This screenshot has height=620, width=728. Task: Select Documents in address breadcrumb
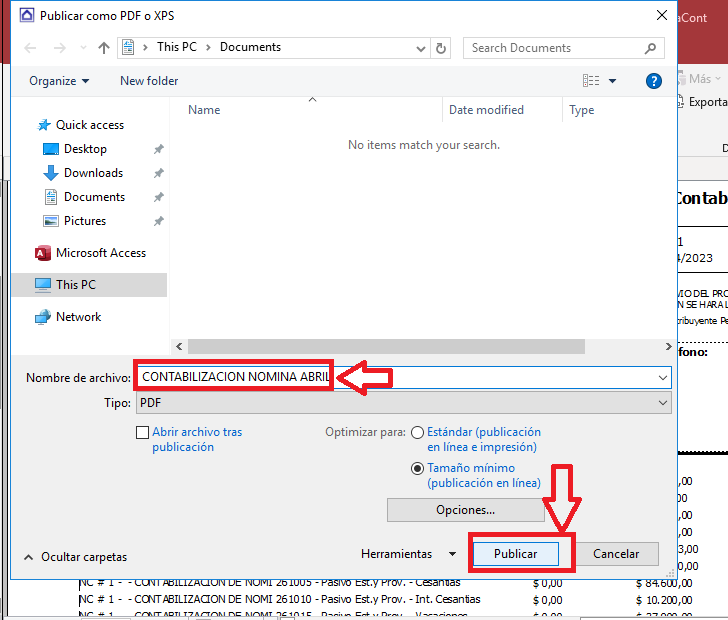250,47
